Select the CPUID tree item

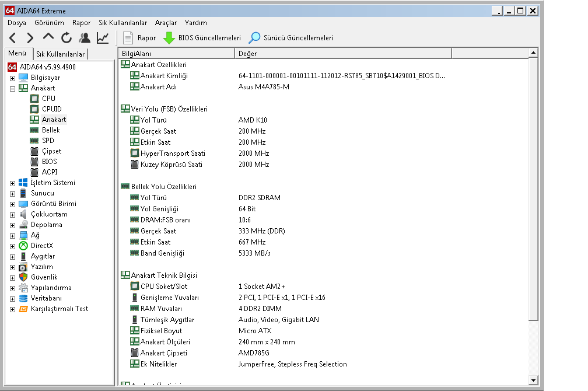click(x=52, y=109)
